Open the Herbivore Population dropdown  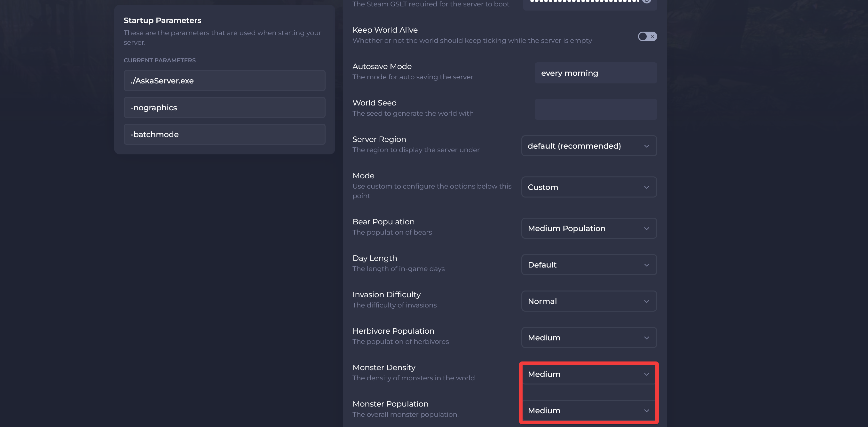589,338
